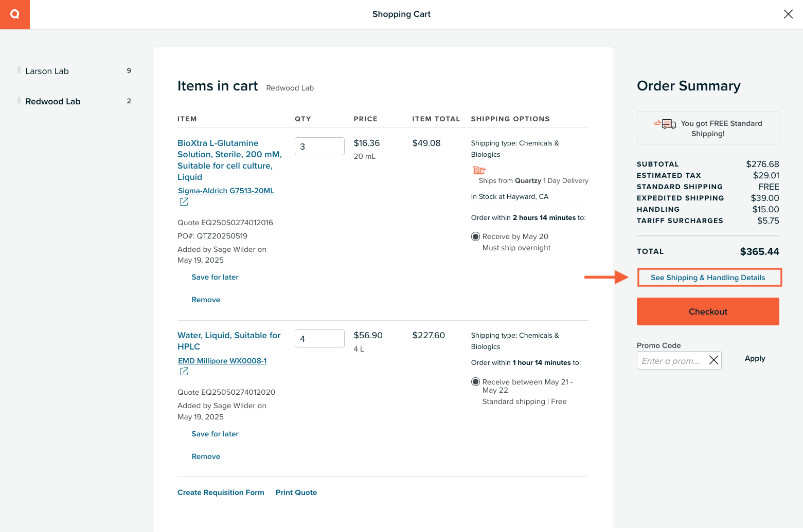
Task: Apply the promo code
Action: [755, 358]
